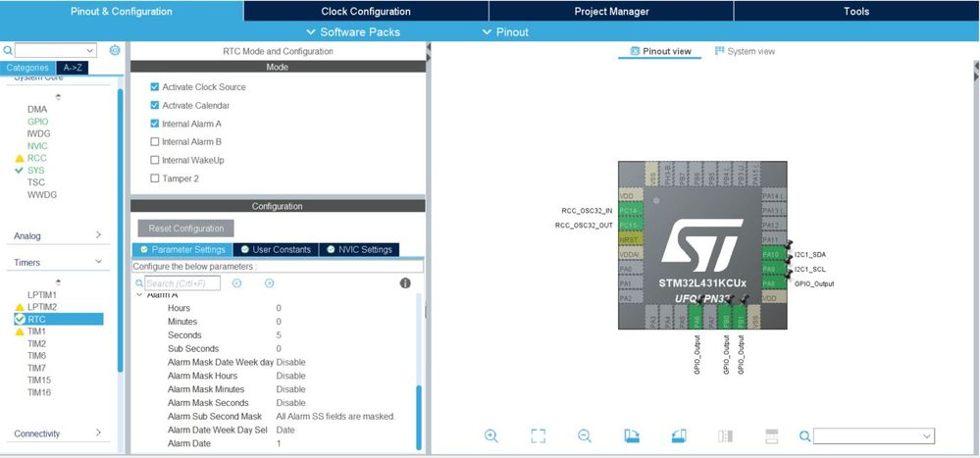Enable Tamper 2 checkbox
The height and width of the screenshot is (458, 980).
point(155,178)
